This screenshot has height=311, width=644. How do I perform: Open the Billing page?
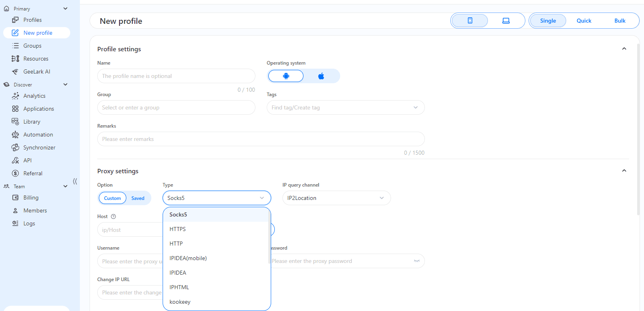[x=31, y=198]
